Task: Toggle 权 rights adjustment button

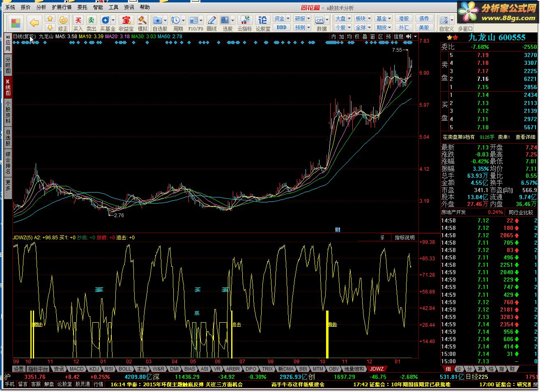Action: 357,37
